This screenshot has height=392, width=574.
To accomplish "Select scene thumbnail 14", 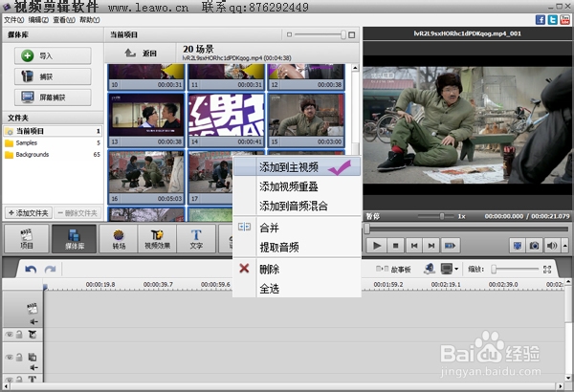I will coord(226,120).
